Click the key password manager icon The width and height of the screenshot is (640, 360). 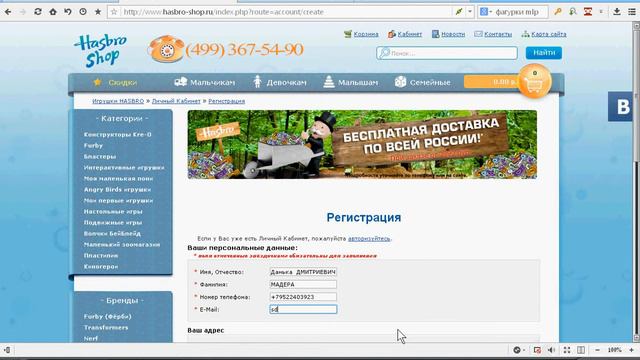(558, 12)
